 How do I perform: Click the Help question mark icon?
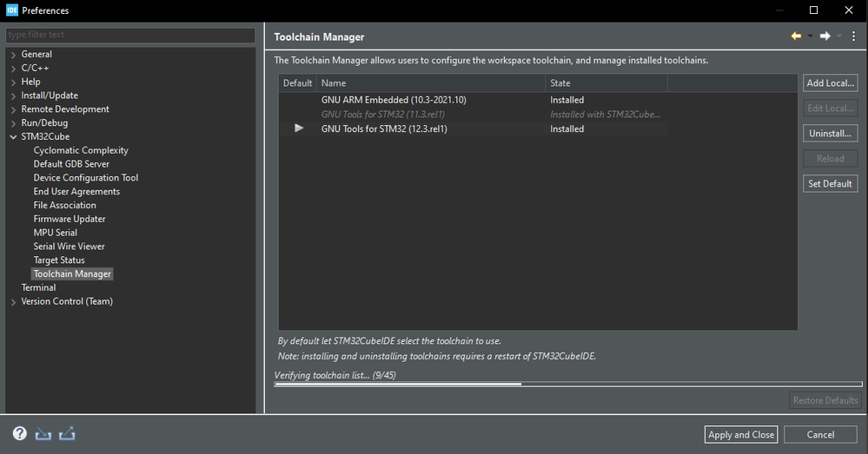click(x=19, y=434)
